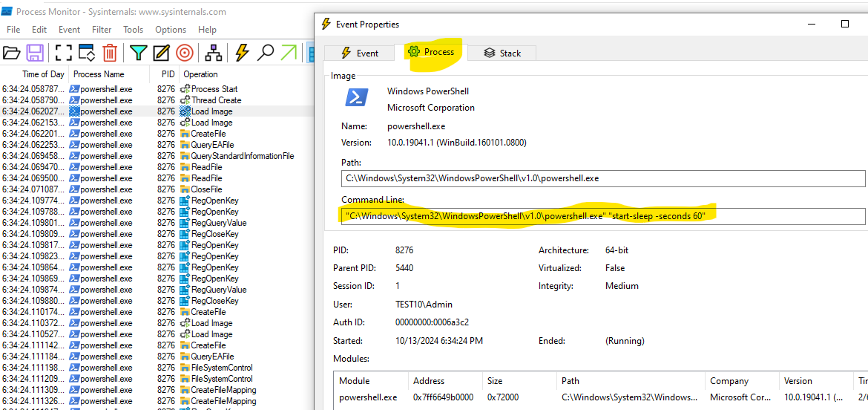Open the File menu
Screen dimensions: 868x410
click(x=13, y=30)
